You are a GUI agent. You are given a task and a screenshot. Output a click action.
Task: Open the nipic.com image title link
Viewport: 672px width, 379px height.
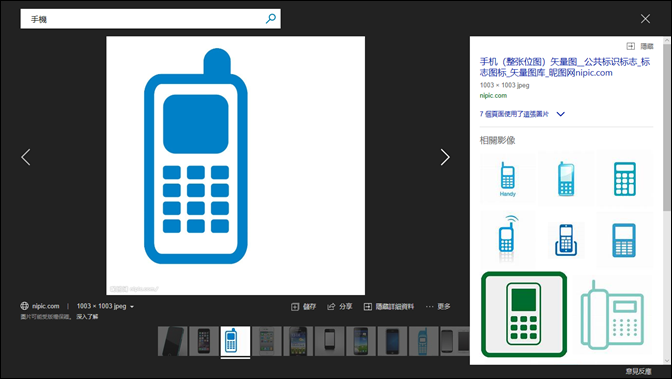pos(565,67)
